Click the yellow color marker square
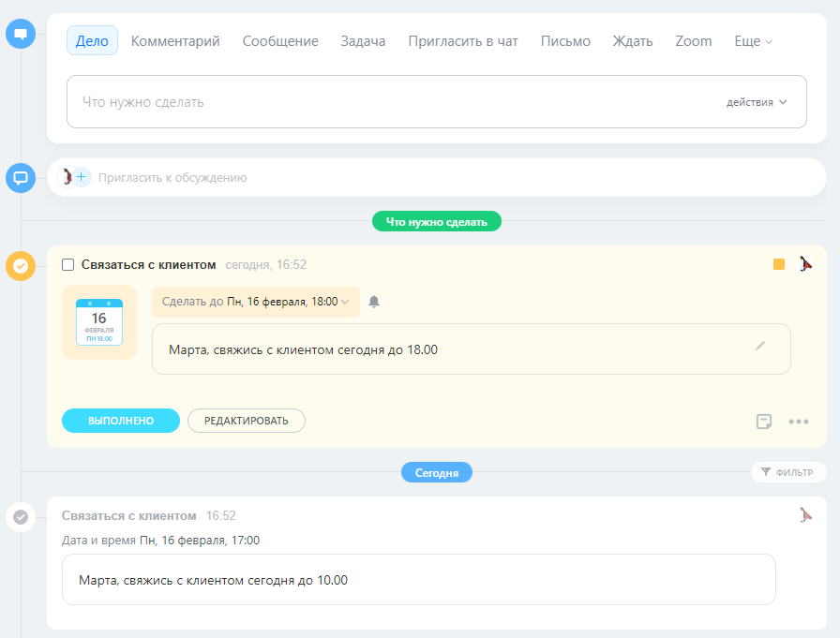840x638 pixels. 779,265
